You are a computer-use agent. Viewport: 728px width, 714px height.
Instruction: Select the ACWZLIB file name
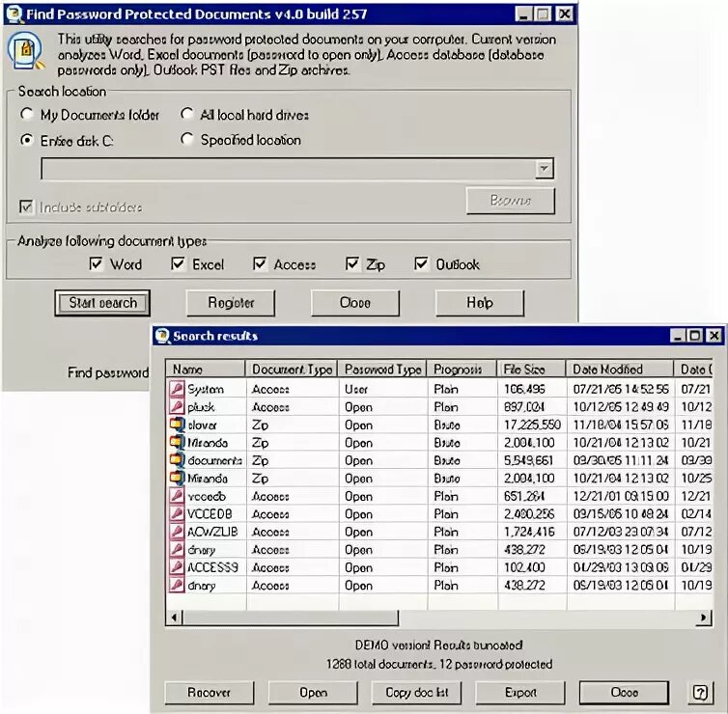point(212,533)
